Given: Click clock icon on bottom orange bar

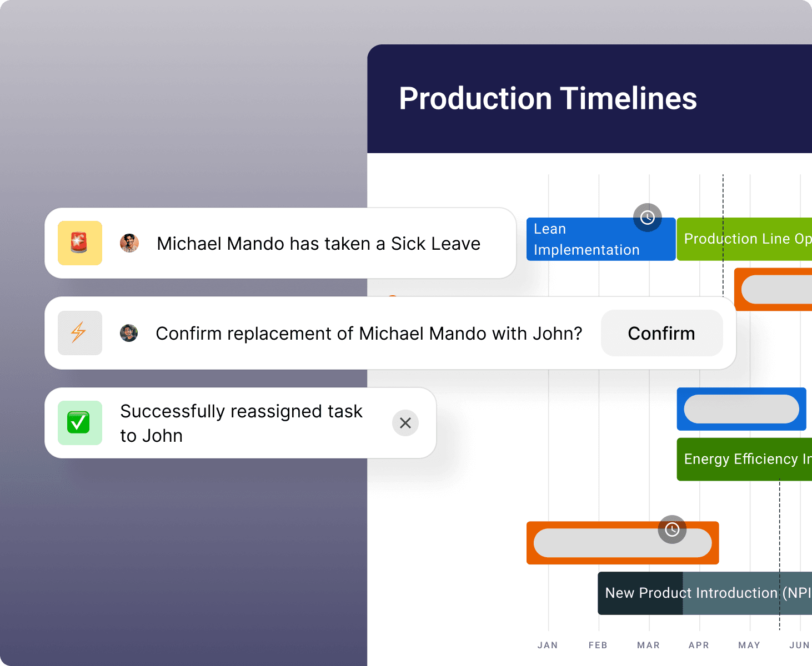Looking at the screenshot, I should pyautogui.click(x=672, y=529).
